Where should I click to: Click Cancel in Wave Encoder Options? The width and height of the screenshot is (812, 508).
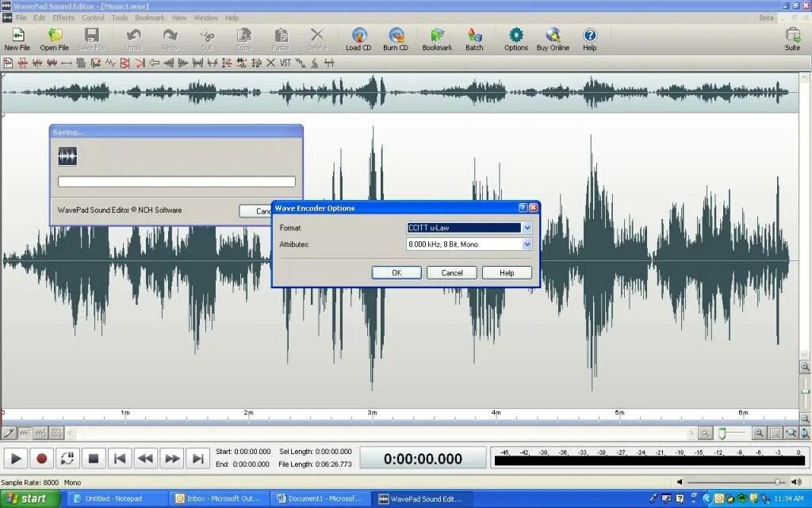(451, 273)
